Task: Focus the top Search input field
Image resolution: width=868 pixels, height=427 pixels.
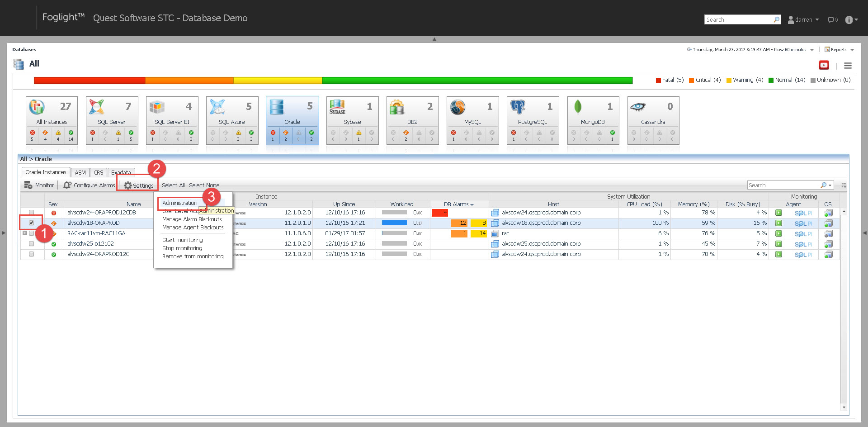Action: point(739,19)
